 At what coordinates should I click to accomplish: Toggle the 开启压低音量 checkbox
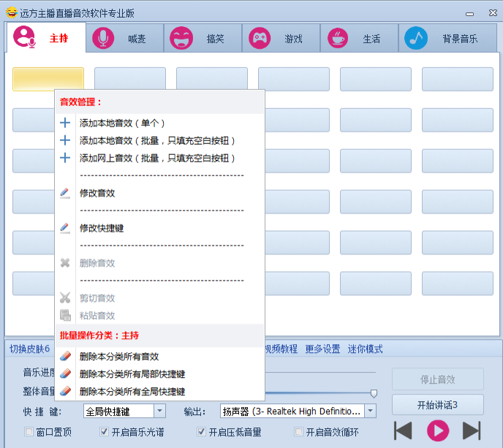(201, 432)
